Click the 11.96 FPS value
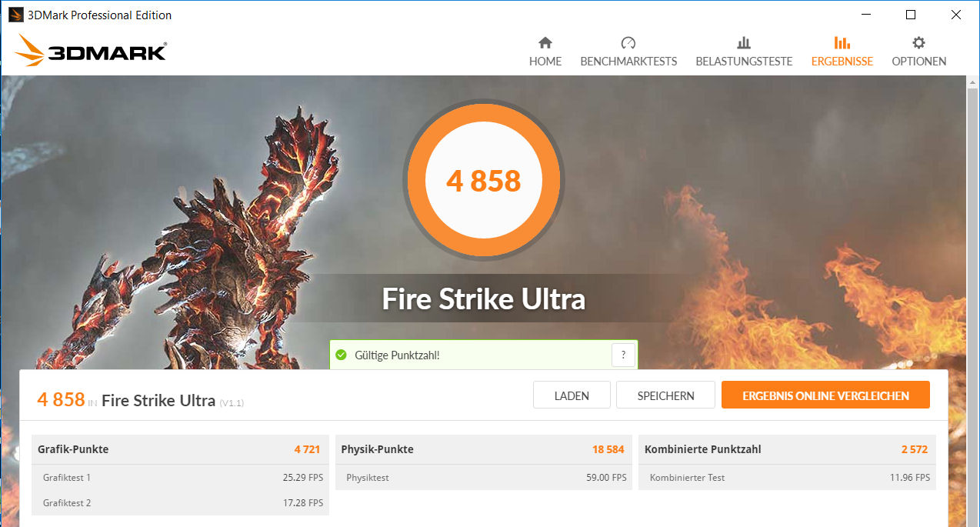The width and height of the screenshot is (980, 527). point(910,478)
